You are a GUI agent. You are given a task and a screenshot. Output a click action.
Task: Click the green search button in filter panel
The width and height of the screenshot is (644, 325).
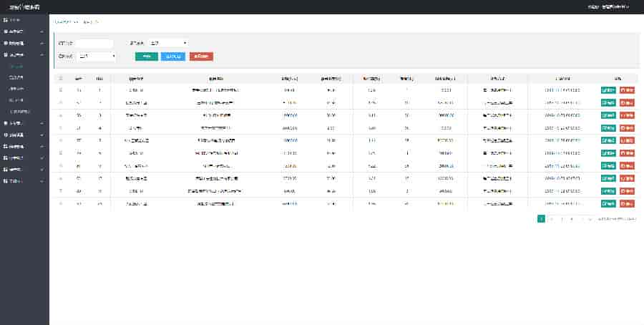coord(146,56)
